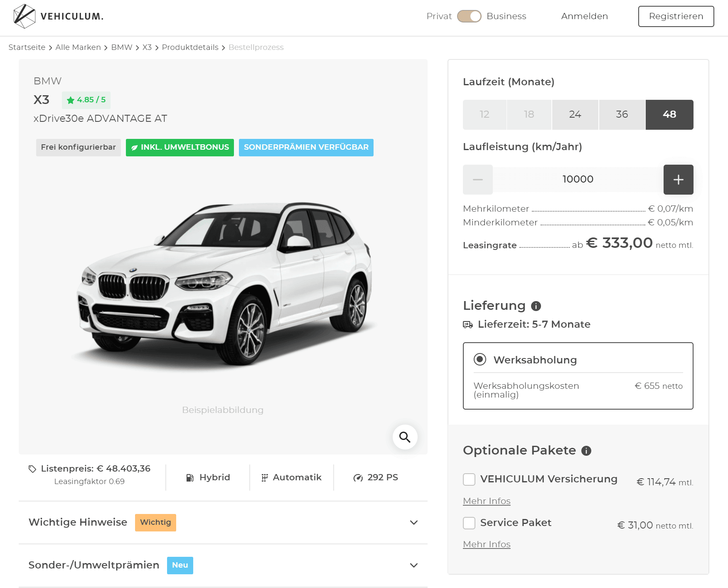Click the gearshift Automatik icon
Viewport: 728px width, 588px height.
pyautogui.click(x=265, y=478)
